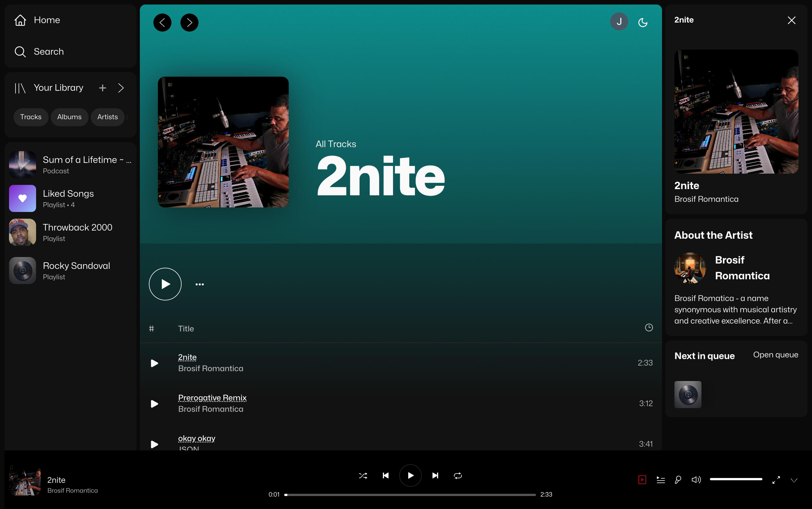Viewport: 812px width, 509px height.
Task: Close the 2nite now playing panel
Action: click(791, 20)
